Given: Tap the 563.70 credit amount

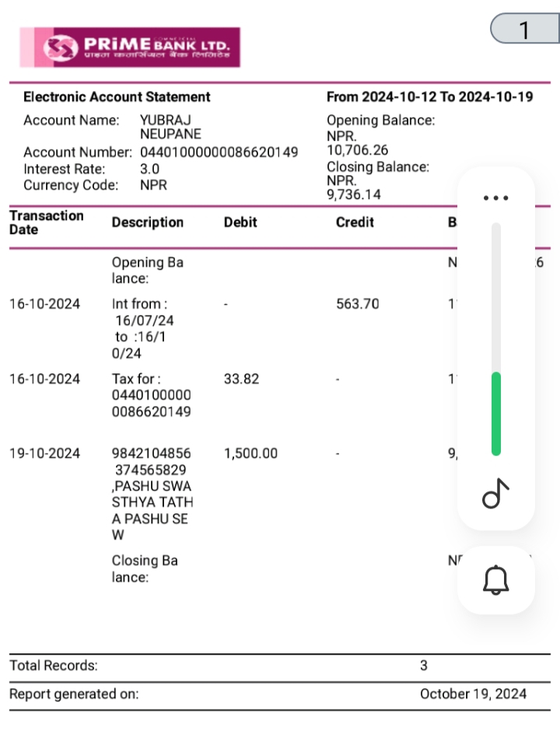Looking at the screenshot, I should [x=358, y=304].
